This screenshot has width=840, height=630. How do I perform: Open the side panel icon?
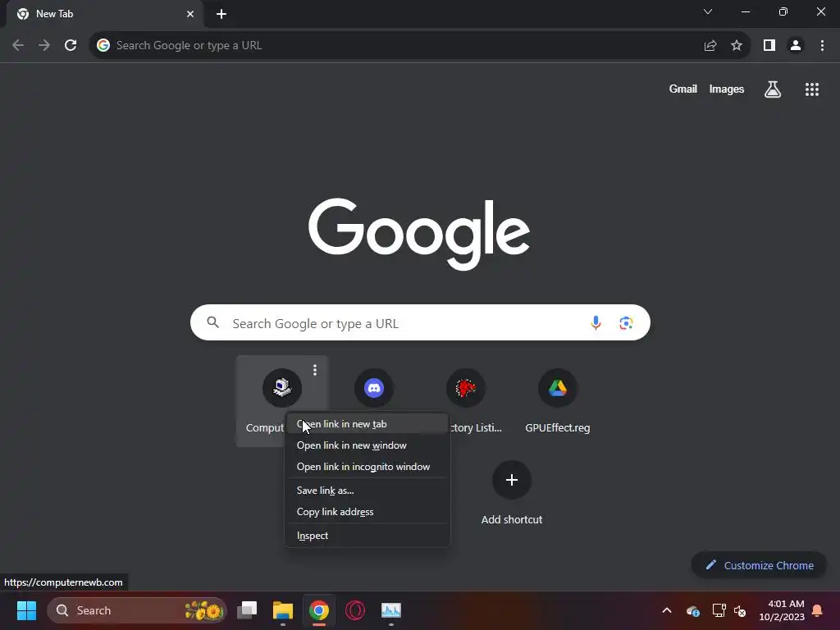(x=769, y=46)
